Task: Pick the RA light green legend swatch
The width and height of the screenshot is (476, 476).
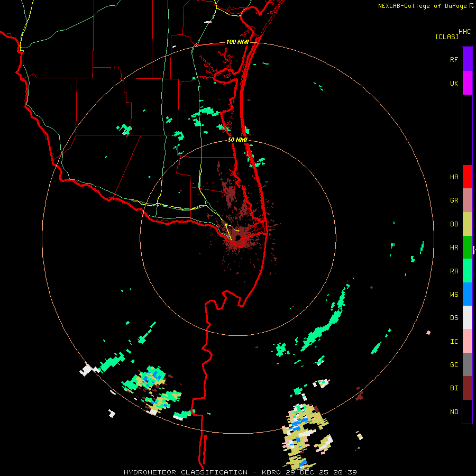Action: (467, 271)
